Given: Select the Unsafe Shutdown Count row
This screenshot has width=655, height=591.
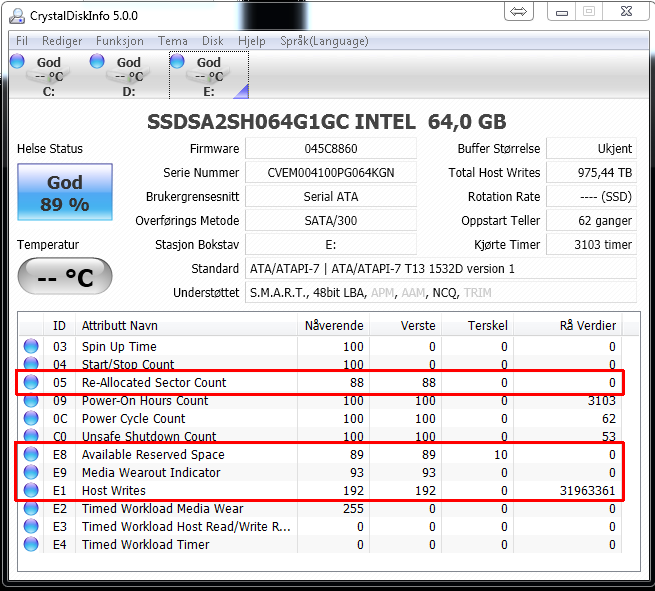Looking at the screenshot, I should [x=320, y=436].
